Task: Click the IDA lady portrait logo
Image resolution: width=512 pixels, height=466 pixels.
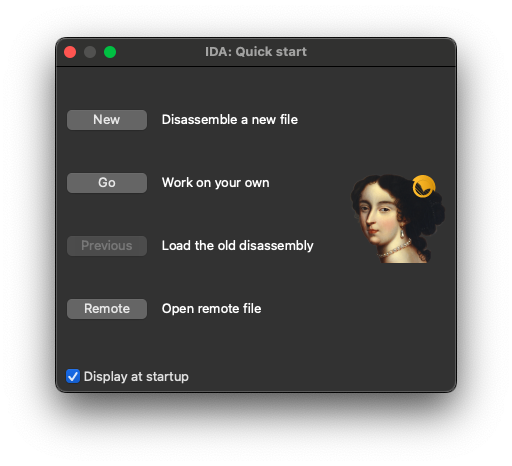Action: click(x=397, y=219)
